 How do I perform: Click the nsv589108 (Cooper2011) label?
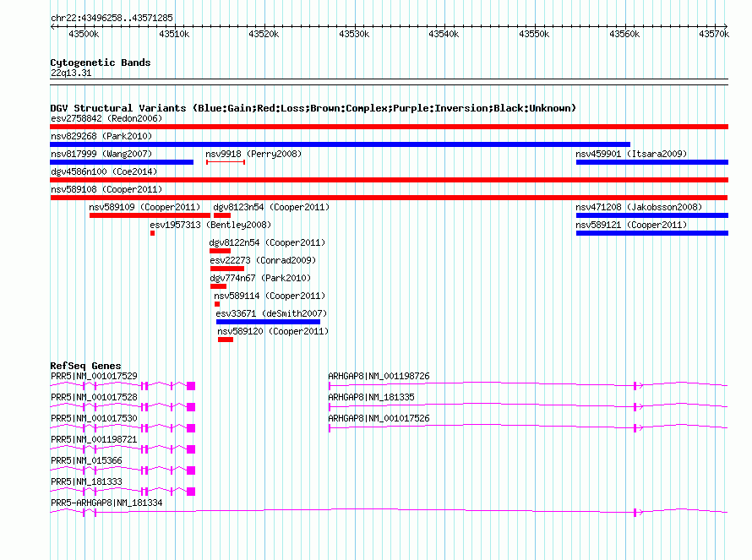point(106,189)
